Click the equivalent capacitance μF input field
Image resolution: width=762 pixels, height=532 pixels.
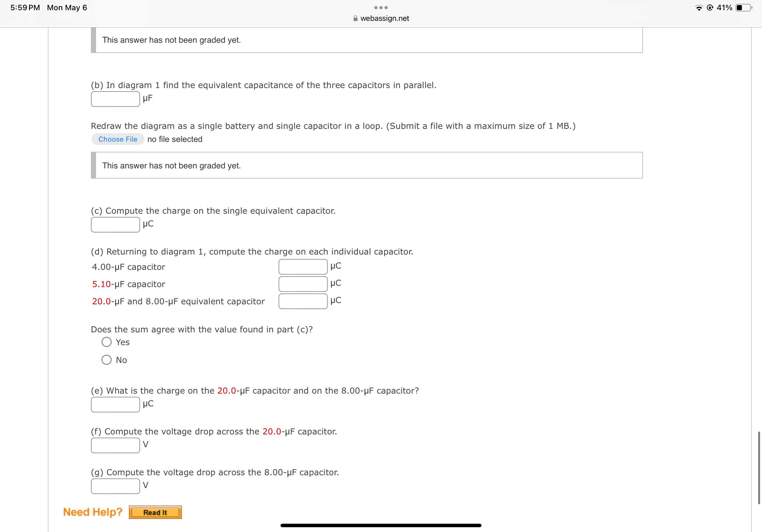(116, 99)
